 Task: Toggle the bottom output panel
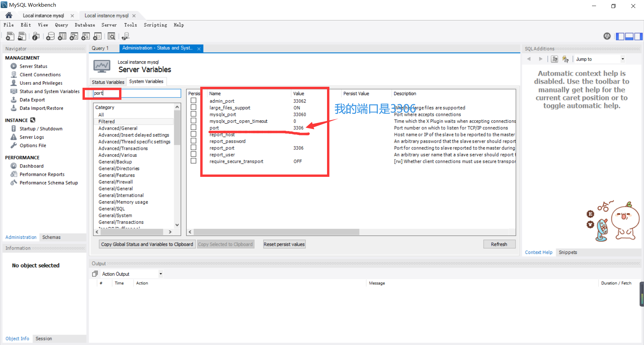click(629, 36)
